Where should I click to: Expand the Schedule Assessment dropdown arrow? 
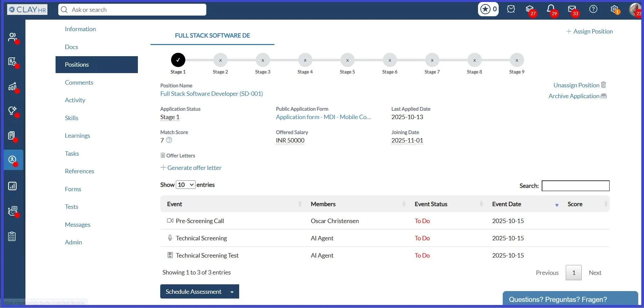pos(232,292)
